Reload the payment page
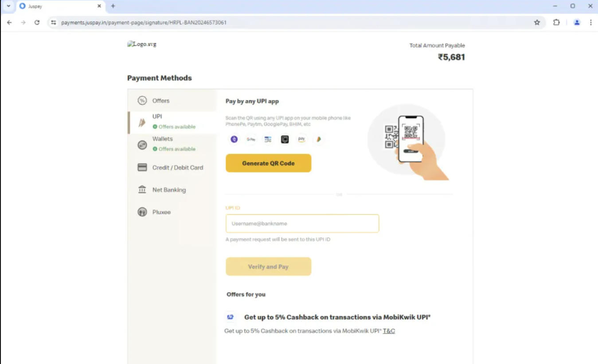The height and width of the screenshot is (364, 598). [x=37, y=22]
